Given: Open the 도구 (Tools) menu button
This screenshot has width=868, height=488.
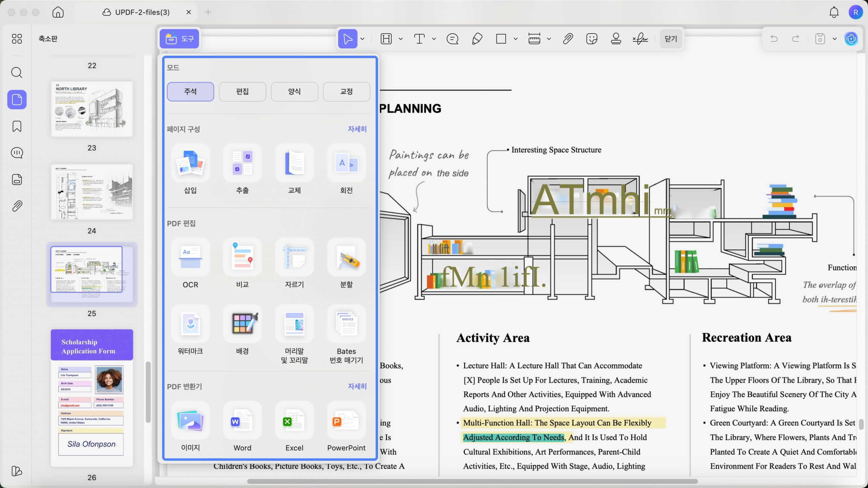Looking at the screenshot, I should tap(179, 39).
